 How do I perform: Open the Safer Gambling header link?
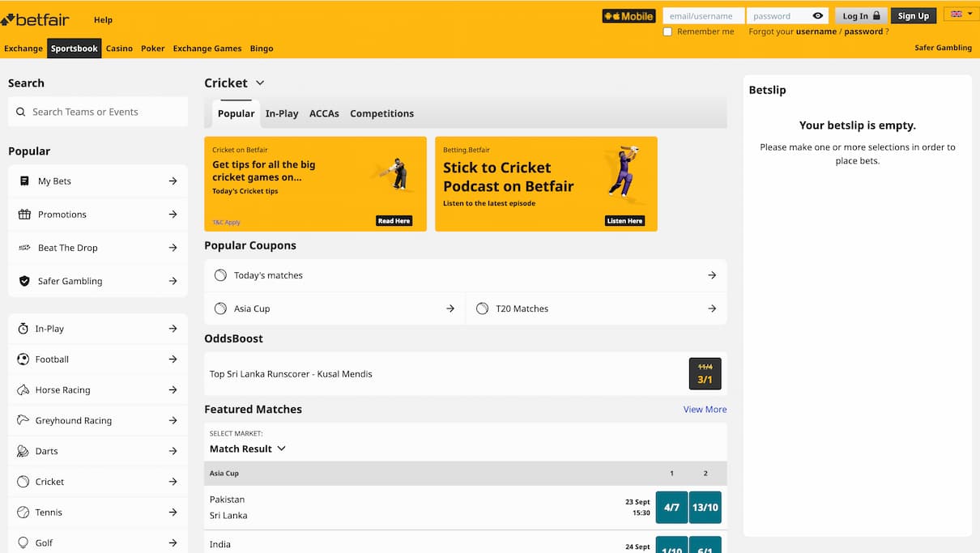[x=943, y=48]
